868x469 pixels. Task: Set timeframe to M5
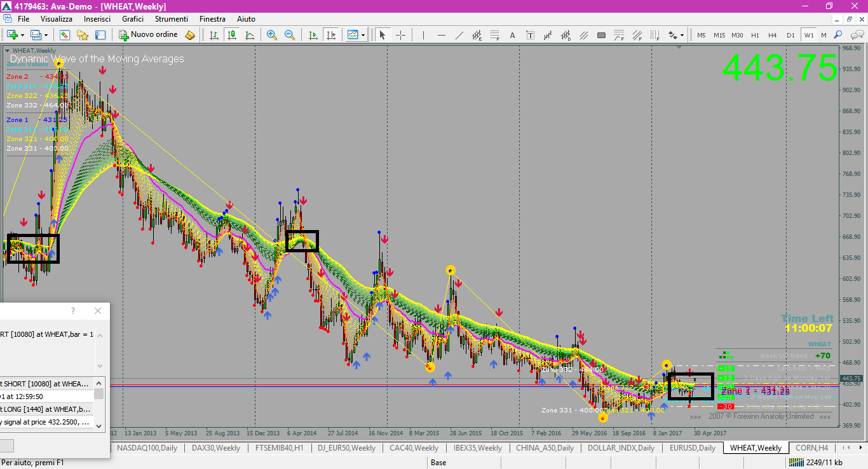702,35
